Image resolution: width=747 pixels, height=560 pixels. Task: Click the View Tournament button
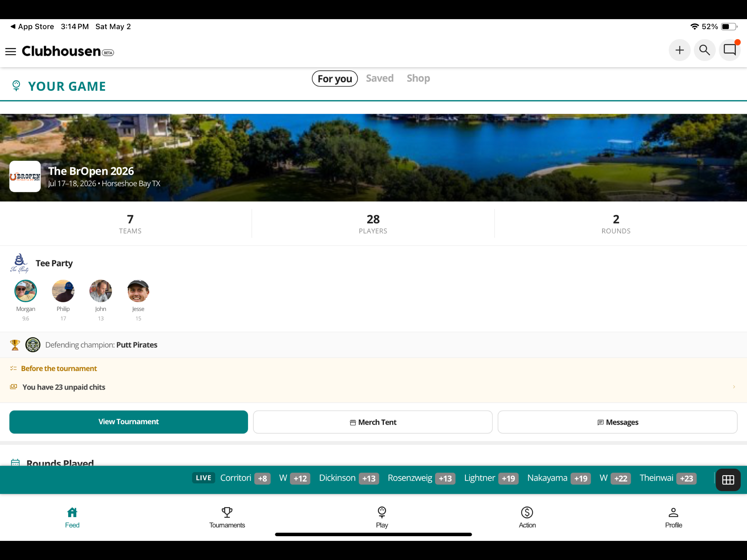point(128,422)
